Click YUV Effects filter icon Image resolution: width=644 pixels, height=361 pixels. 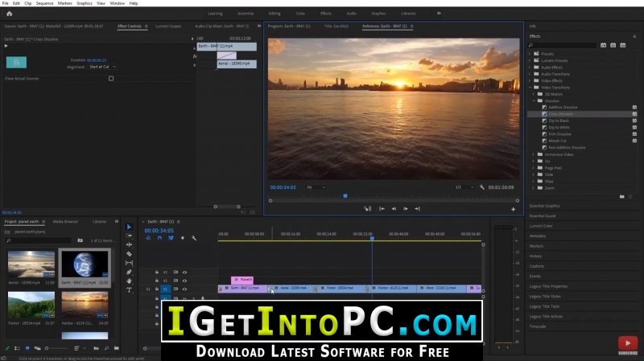tap(623, 45)
